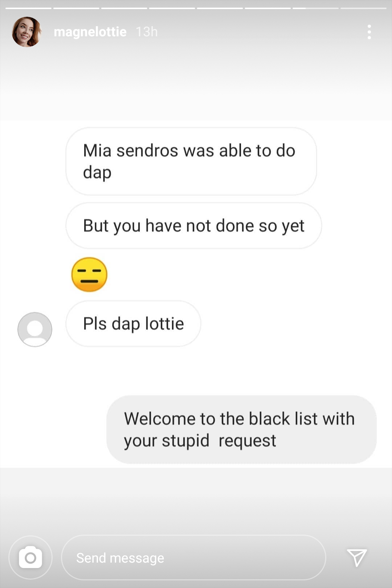The height and width of the screenshot is (588, 392).
Task: Tap the 'Mia sendros was able to do dap' bubble
Action: pyautogui.click(x=191, y=161)
